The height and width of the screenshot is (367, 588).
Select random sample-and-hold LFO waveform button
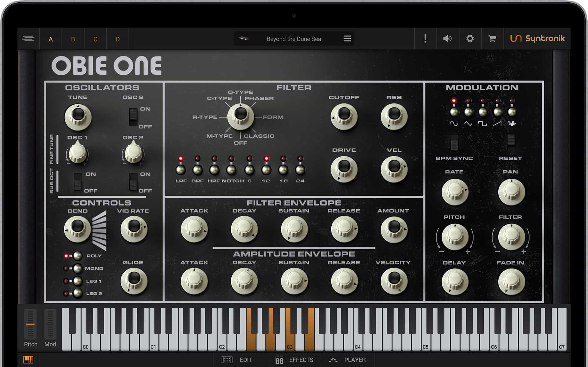(512, 112)
